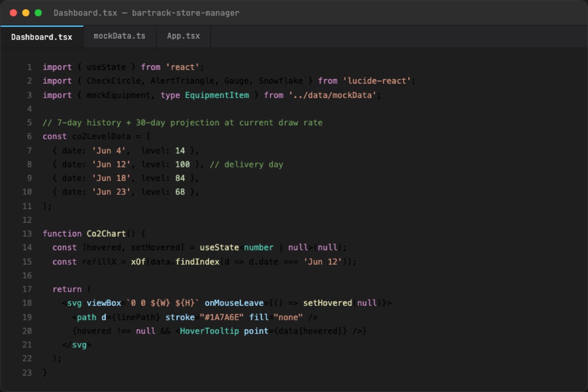Viewport: 588px width, 392px height.
Task: Minimize the window with the yellow button
Action: point(25,13)
